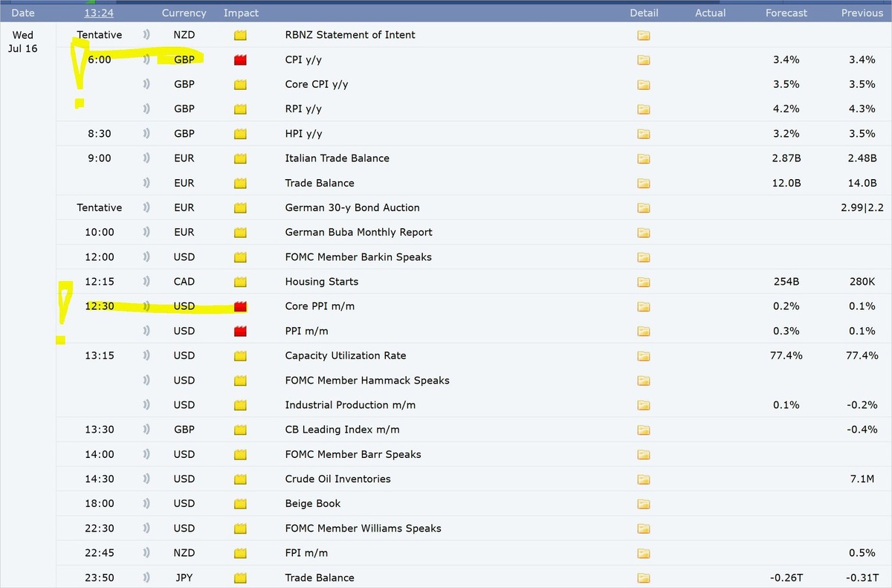Screen dimensions: 892x588
Task: Click the CAD currency cell
Action: pyautogui.click(x=184, y=282)
